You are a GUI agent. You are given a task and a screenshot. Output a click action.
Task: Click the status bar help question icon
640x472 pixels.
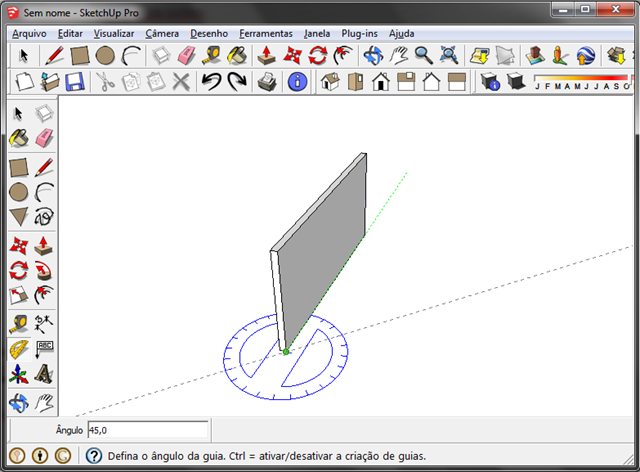point(93,456)
